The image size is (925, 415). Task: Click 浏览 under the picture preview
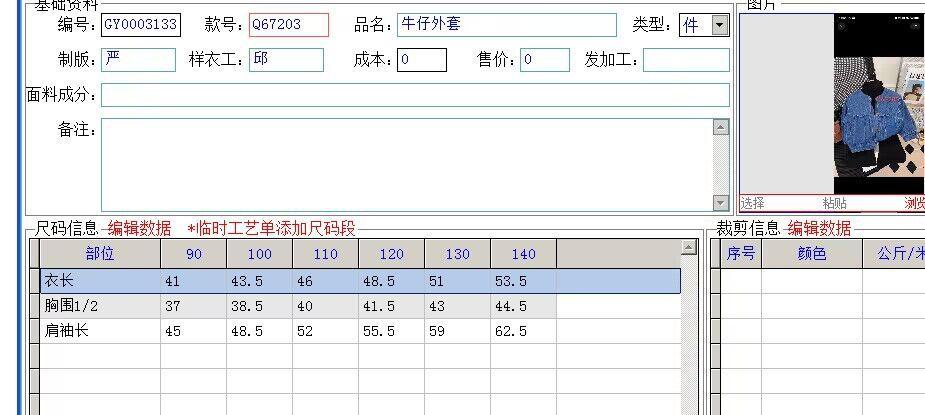pos(914,203)
